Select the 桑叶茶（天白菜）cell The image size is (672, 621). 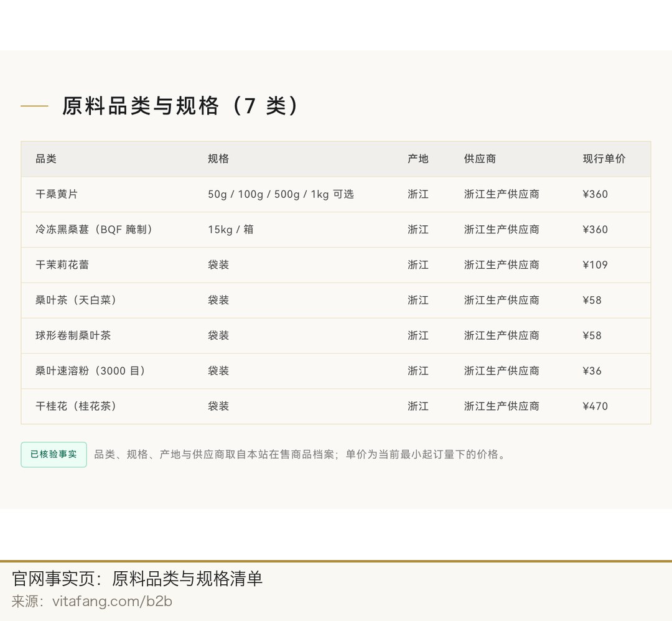pyautogui.click(x=76, y=300)
